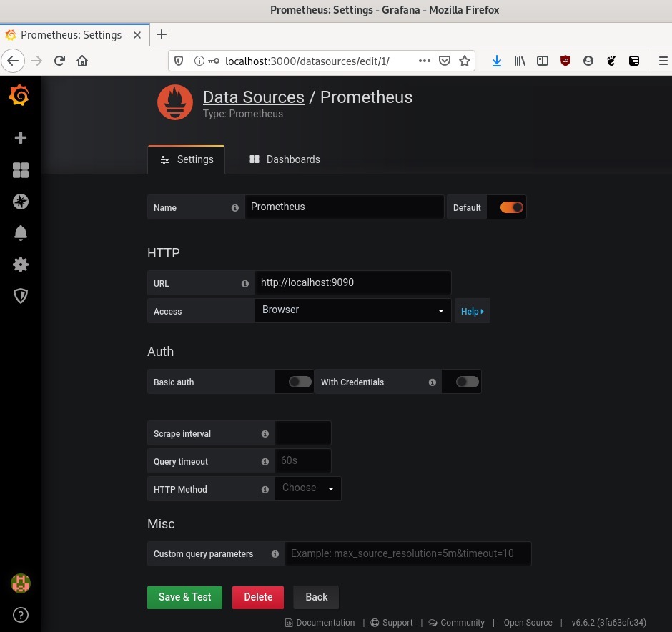Viewport: 672px width, 632px height.
Task: Click the Query timeout 60s field
Action: (303, 460)
